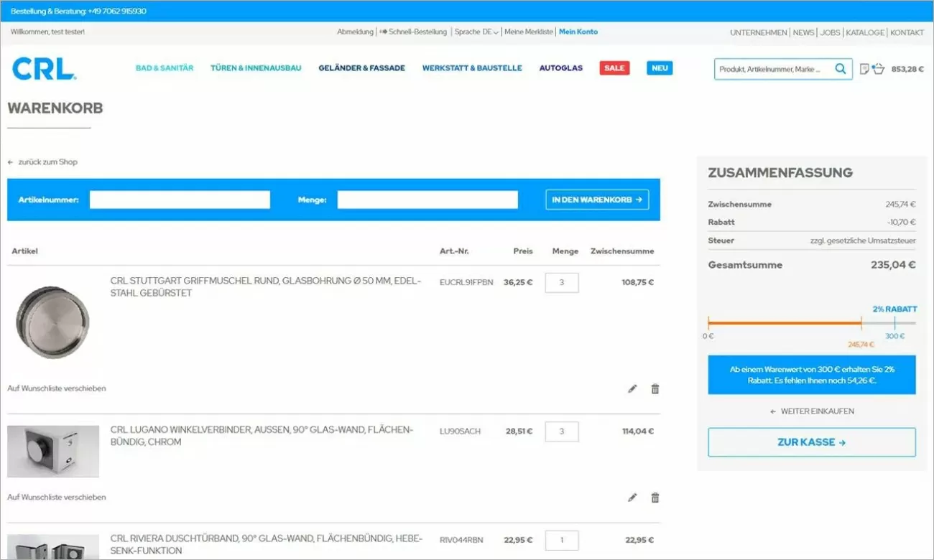Edit the Stuttgart Griffmuschel item with pencil
Screen dimensions: 934x560
632,388
